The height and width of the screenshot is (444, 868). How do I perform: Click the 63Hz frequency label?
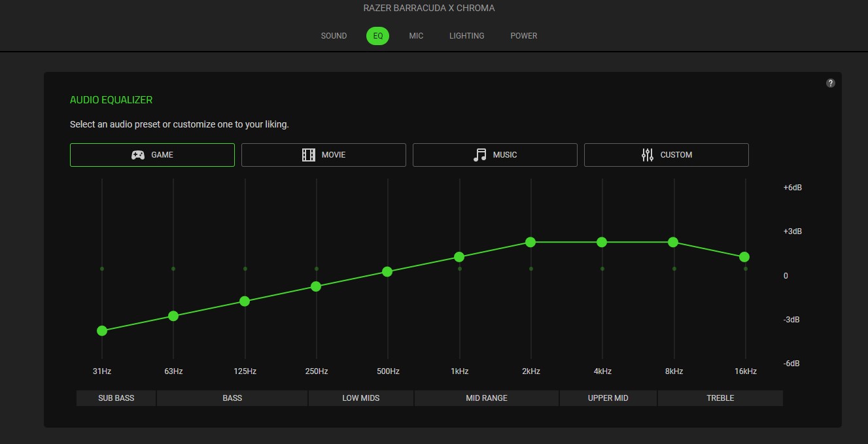(173, 371)
